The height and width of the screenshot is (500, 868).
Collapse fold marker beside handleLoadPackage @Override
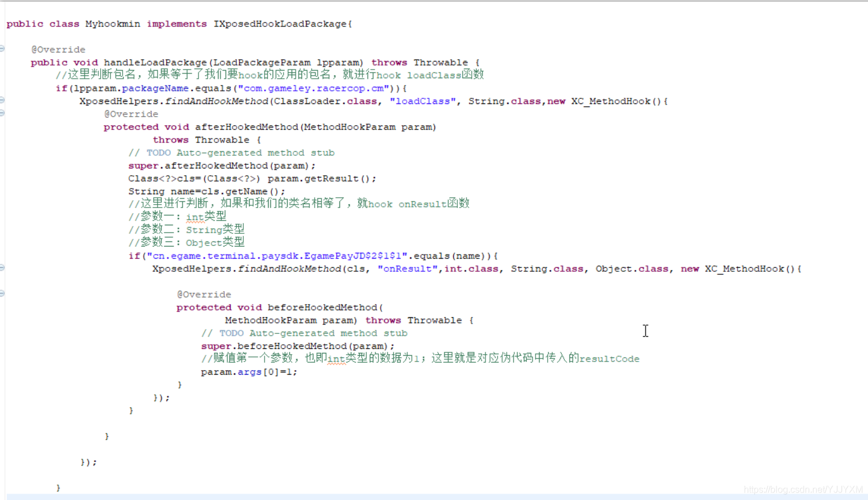(x=2, y=49)
